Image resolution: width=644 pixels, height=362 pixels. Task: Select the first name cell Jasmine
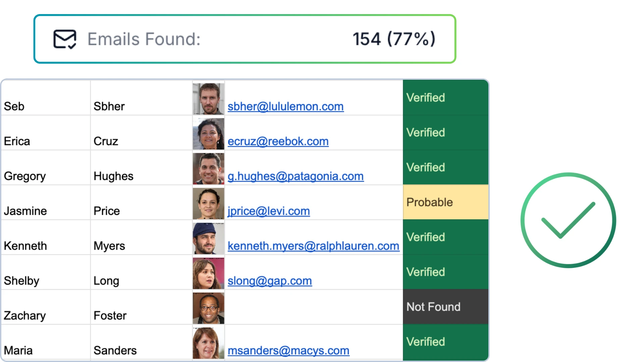(46, 202)
